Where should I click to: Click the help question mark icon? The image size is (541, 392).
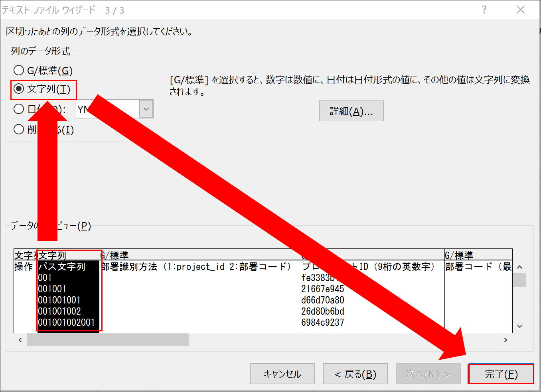pos(484,10)
